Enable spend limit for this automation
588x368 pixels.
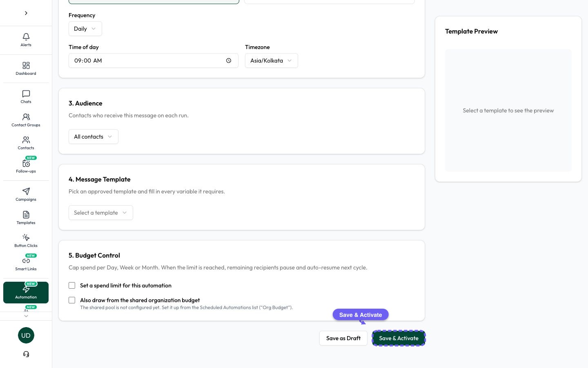coord(72,285)
